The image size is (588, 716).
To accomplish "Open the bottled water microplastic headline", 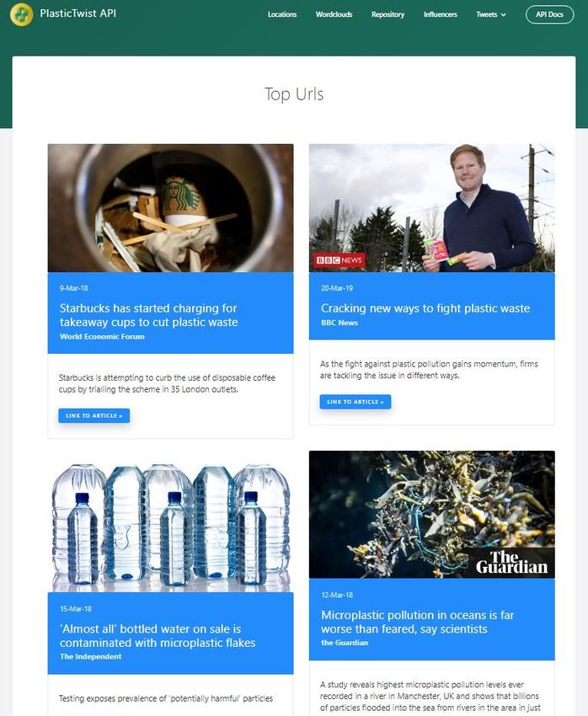I will point(157,636).
